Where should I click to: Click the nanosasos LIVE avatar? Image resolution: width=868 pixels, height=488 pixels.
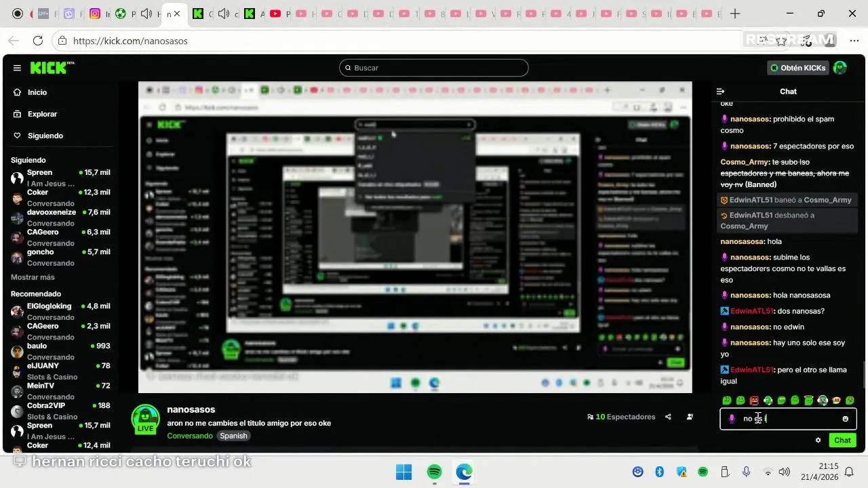coord(145,420)
